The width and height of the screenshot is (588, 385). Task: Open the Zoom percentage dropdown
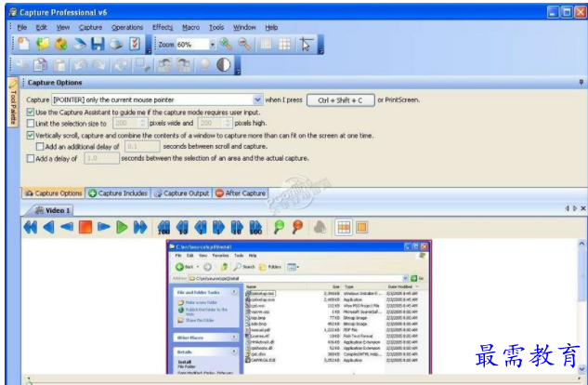(x=213, y=45)
